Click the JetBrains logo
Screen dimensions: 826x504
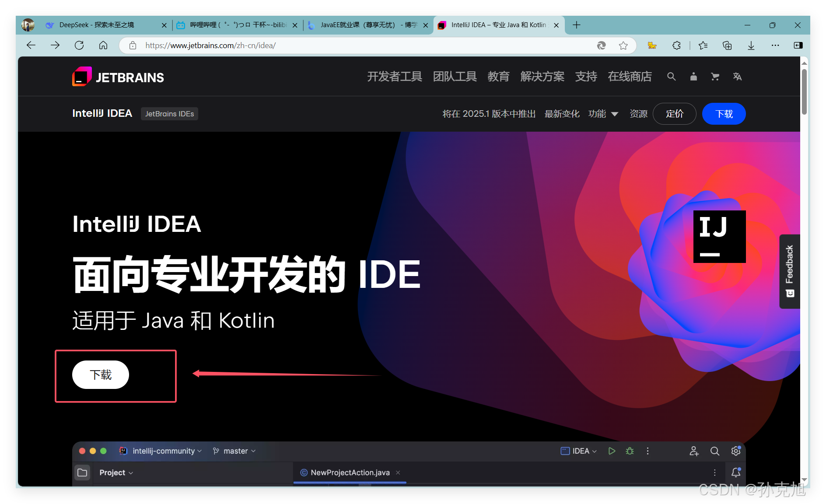(x=118, y=77)
